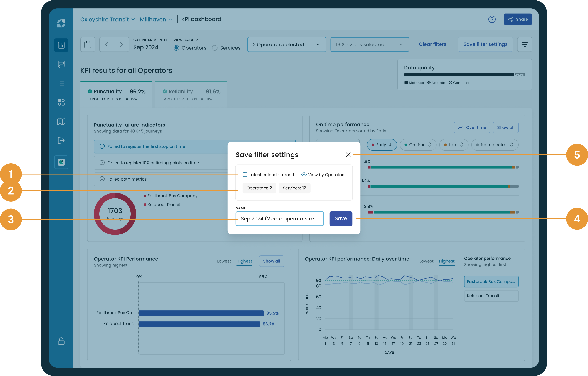Open the Oxleyshire Transit dropdown
Image resolution: width=588 pixels, height=376 pixels.
click(x=108, y=19)
